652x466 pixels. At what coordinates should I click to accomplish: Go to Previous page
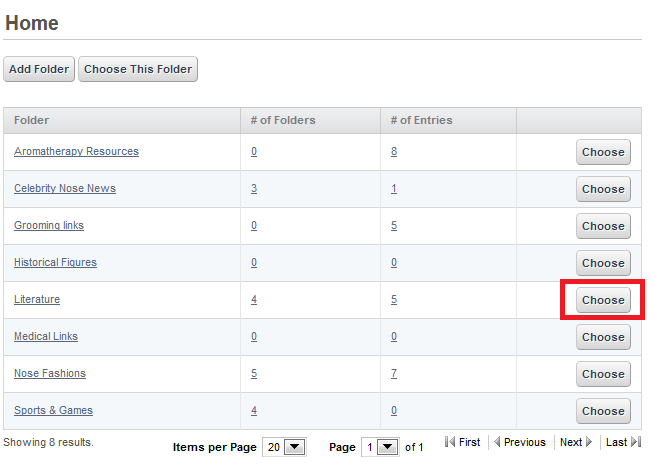tap(520, 442)
